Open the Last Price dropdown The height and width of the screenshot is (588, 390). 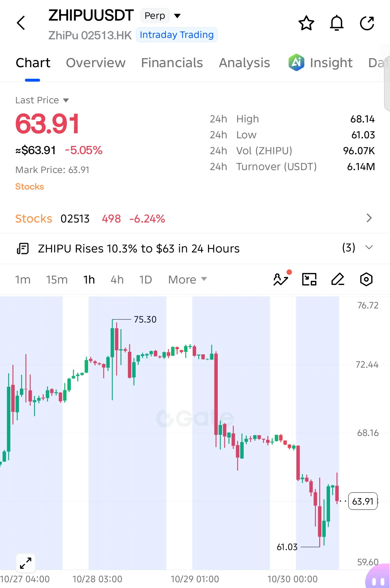click(x=42, y=100)
